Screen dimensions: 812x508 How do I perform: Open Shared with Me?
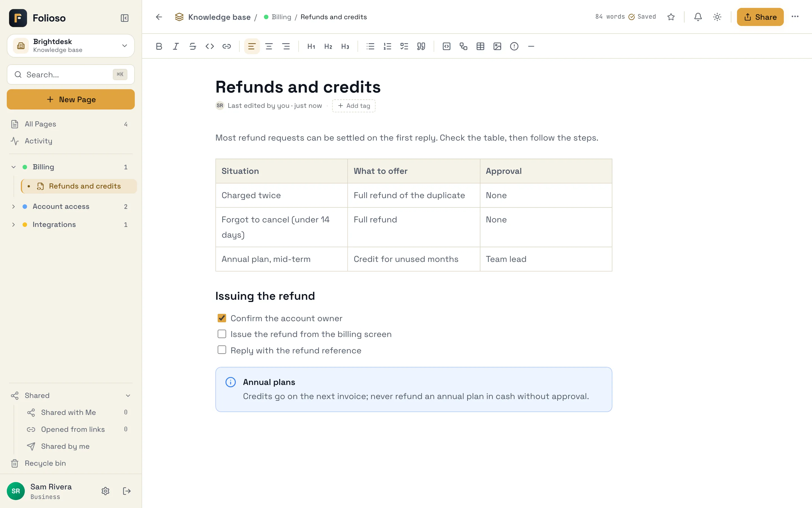point(78,412)
